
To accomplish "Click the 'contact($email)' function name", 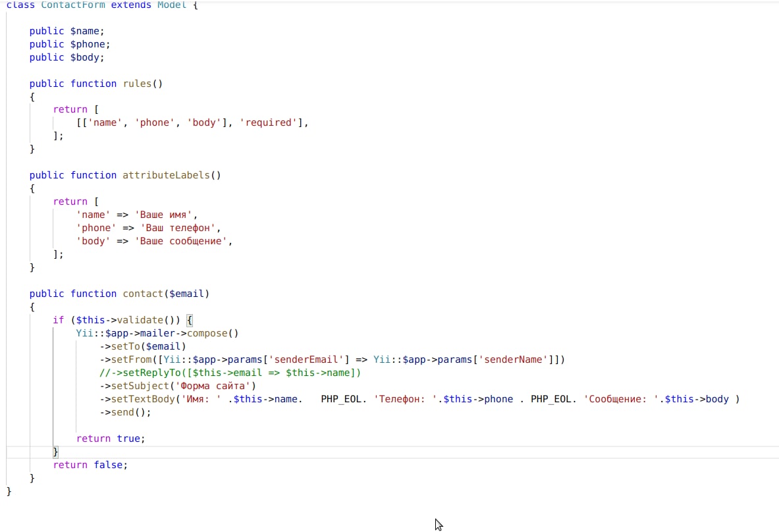I will pos(166,294).
